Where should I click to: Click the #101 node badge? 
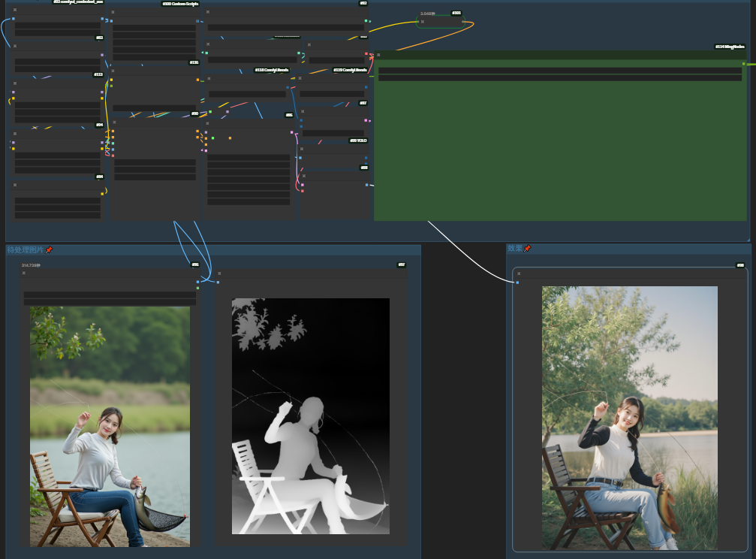[x=456, y=13]
